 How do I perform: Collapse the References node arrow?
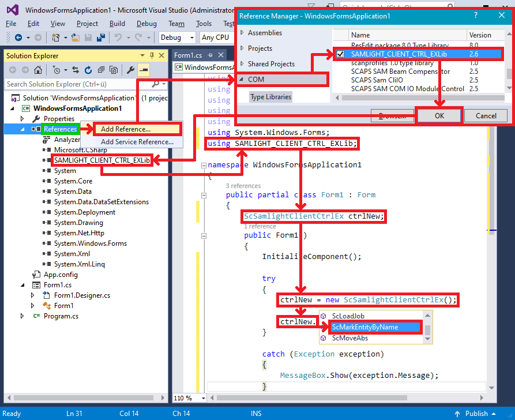coord(22,129)
